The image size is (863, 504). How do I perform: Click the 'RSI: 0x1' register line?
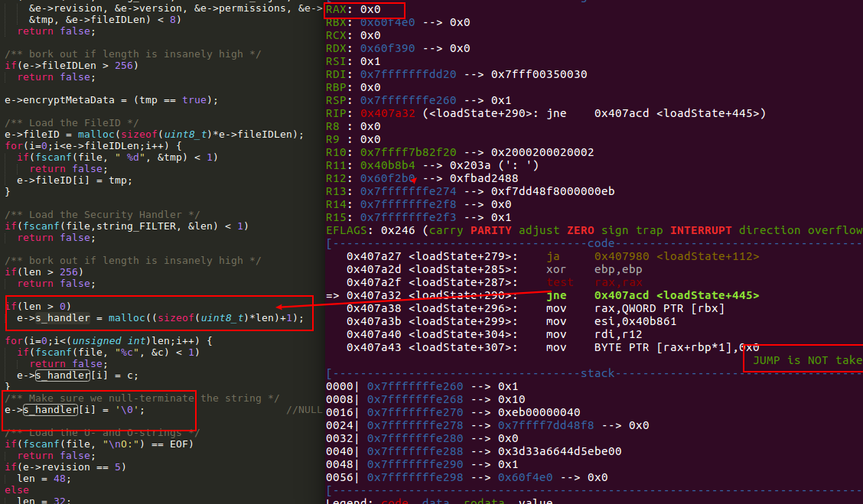(353, 61)
